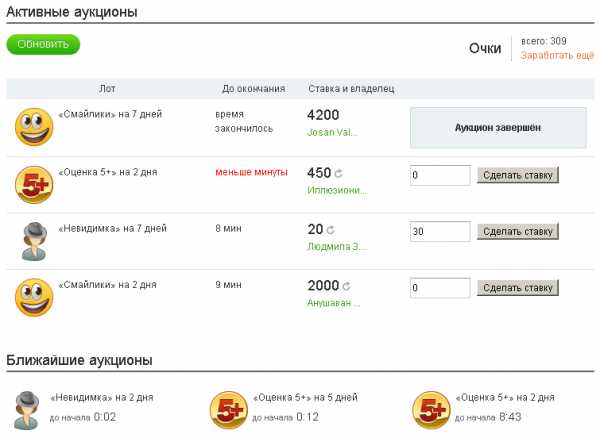This screenshot has width=600, height=438.
Task: Click the smiley icon of the 7-day «Смайлики» lot
Action: tap(34, 125)
